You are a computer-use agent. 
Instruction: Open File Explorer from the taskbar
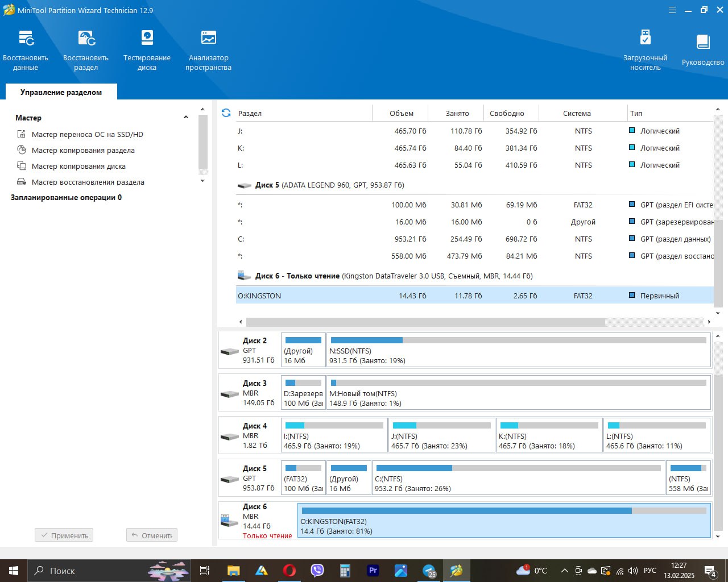click(x=233, y=571)
